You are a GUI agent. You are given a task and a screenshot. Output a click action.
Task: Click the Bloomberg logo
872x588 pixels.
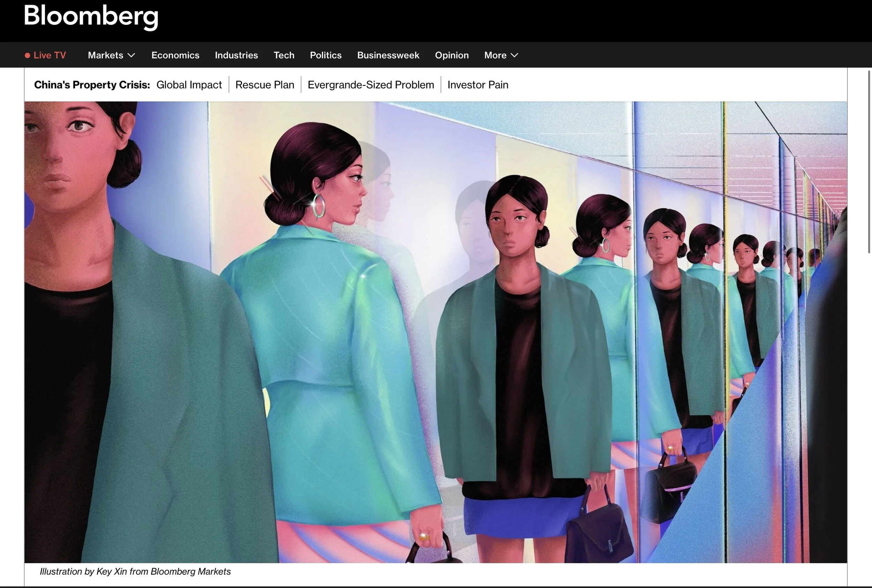point(91,16)
